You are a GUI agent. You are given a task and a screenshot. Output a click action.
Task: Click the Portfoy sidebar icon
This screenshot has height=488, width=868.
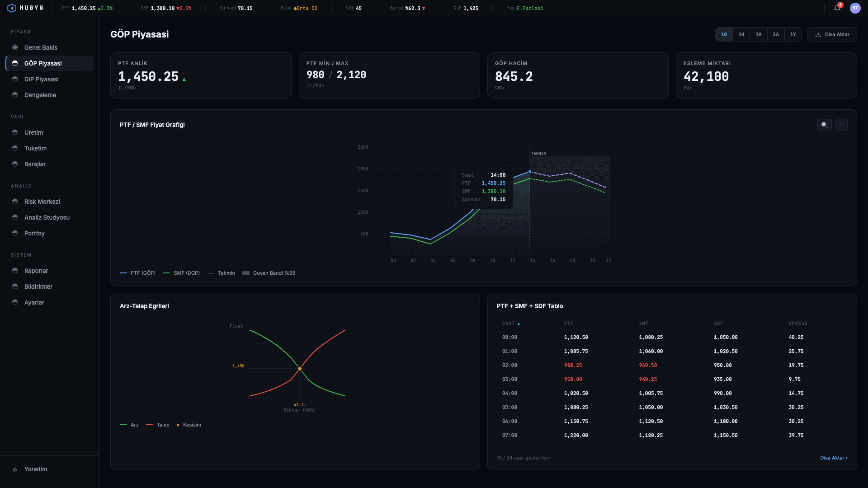pyautogui.click(x=15, y=233)
